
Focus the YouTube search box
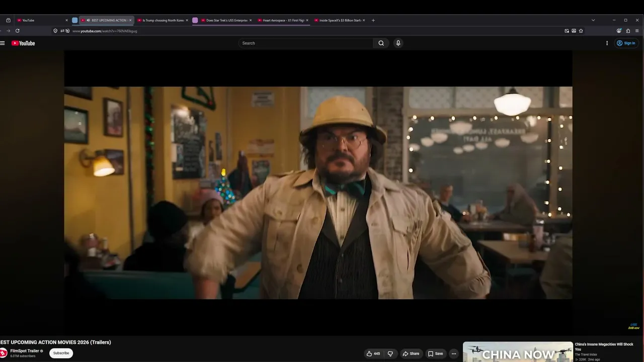coord(306,43)
